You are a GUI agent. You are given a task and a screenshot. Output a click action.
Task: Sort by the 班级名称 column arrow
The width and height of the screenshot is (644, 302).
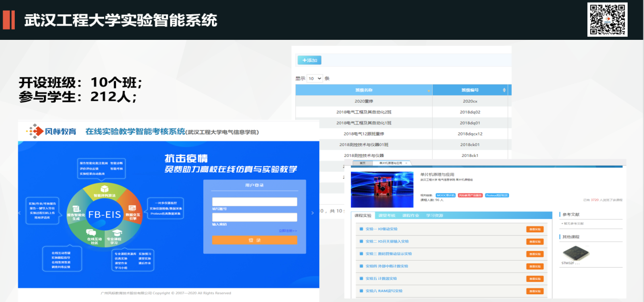coord(428,90)
